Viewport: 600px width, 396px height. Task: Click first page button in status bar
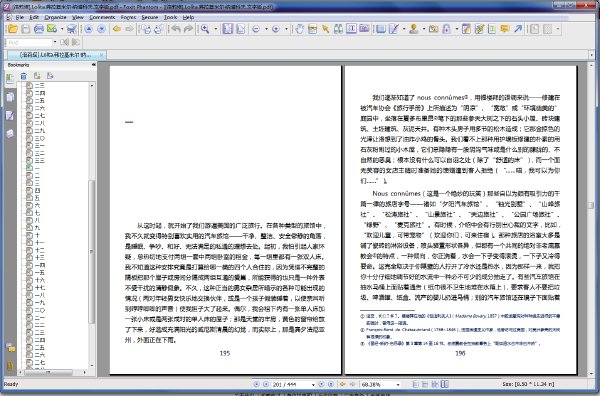[x=256, y=384]
